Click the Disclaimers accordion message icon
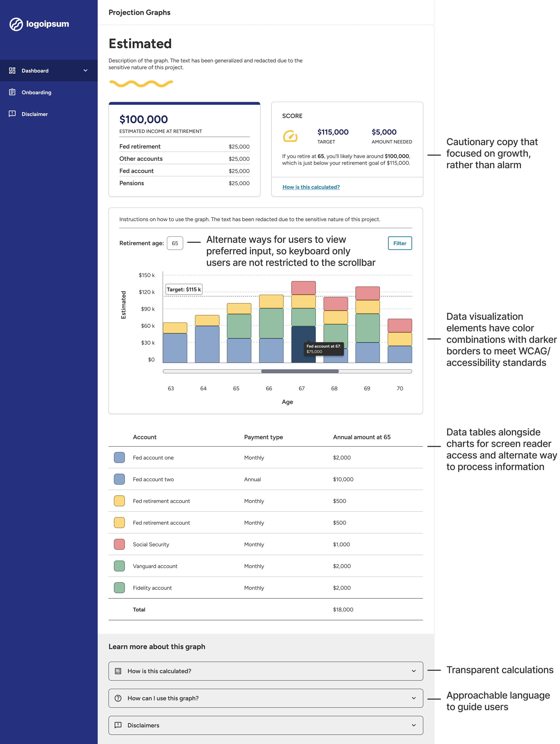 pyautogui.click(x=118, y=725)
